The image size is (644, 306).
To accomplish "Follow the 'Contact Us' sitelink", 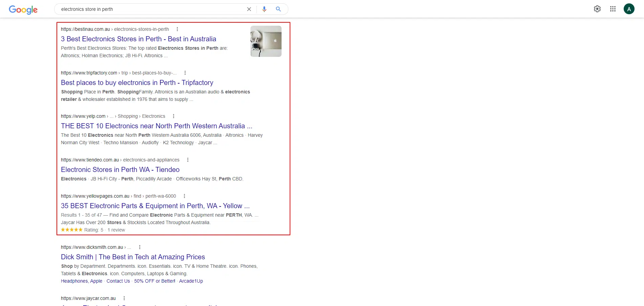I will coord(118,281).
